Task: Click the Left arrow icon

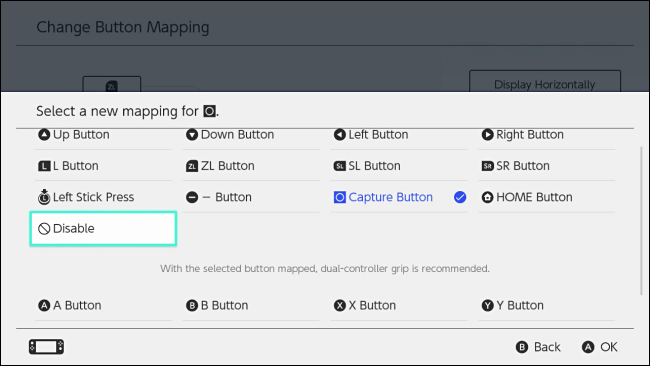Action: point(340,135)
